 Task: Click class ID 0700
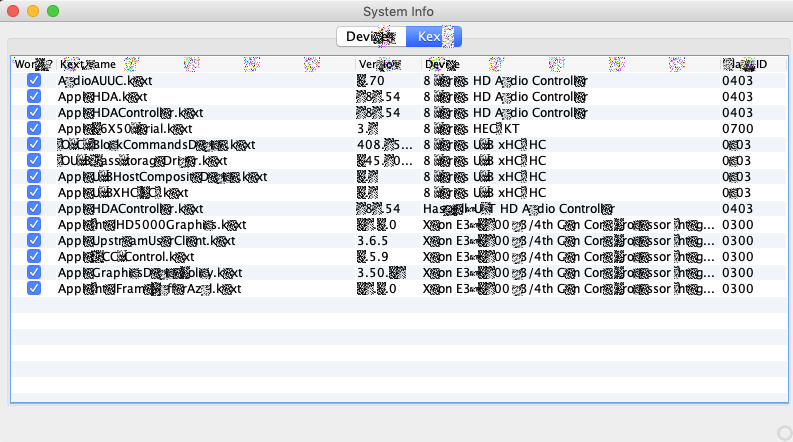click(737, 129)
